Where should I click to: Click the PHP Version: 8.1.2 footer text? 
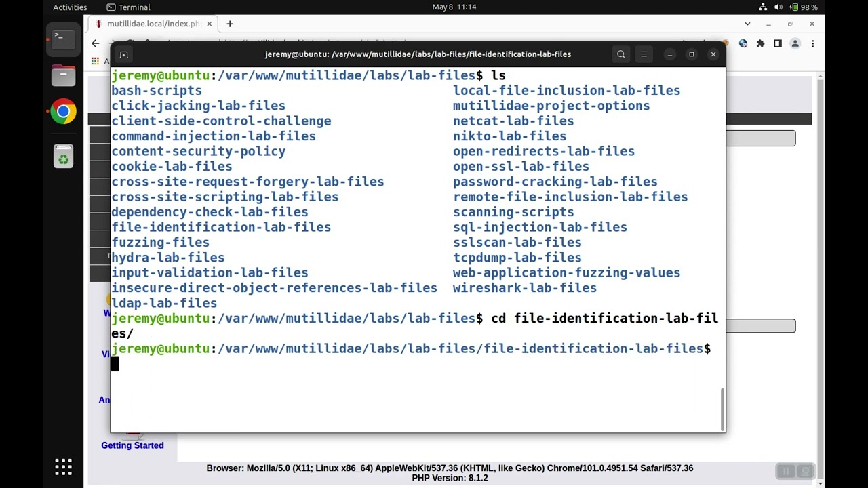tap(450, 478)
